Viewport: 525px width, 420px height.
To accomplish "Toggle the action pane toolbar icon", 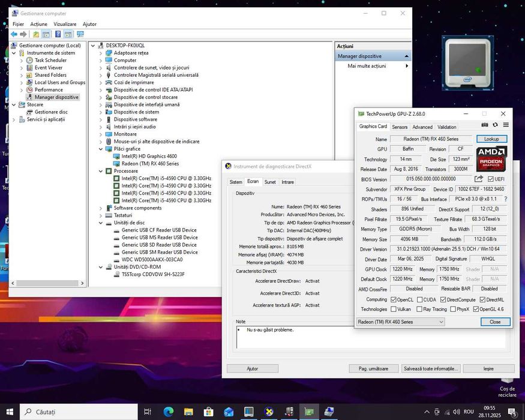I will click(x=68, y=34).
